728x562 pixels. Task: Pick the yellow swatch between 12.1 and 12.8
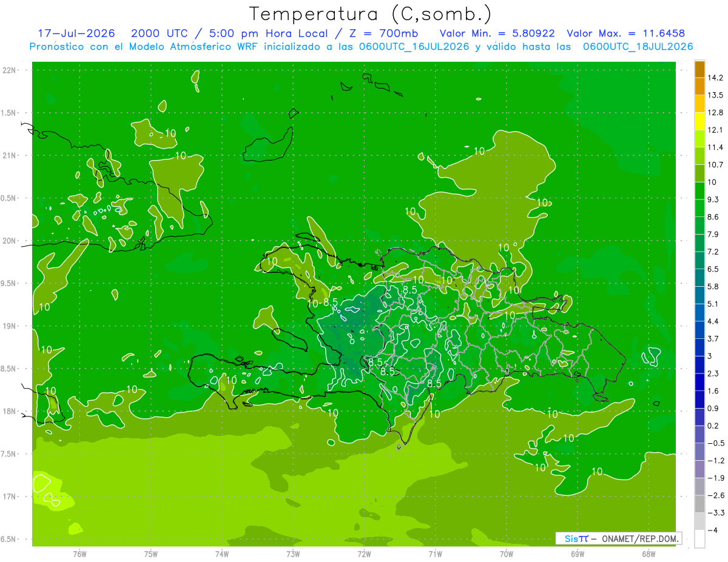(x=699, y=121)
